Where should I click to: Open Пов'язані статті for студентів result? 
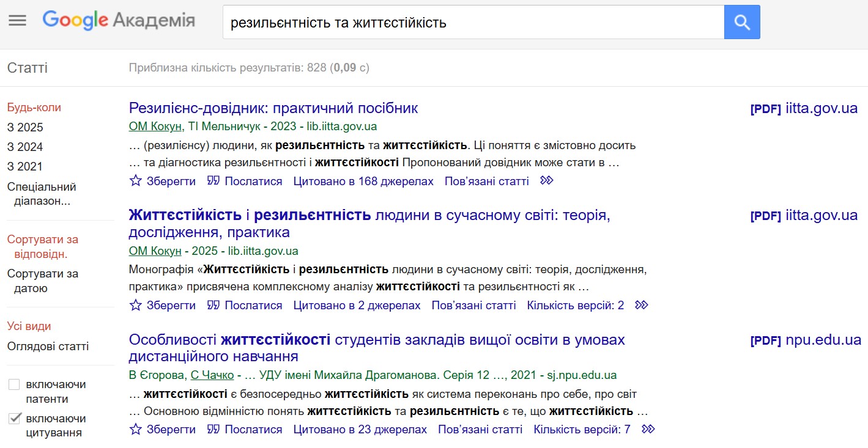point(480,430)
